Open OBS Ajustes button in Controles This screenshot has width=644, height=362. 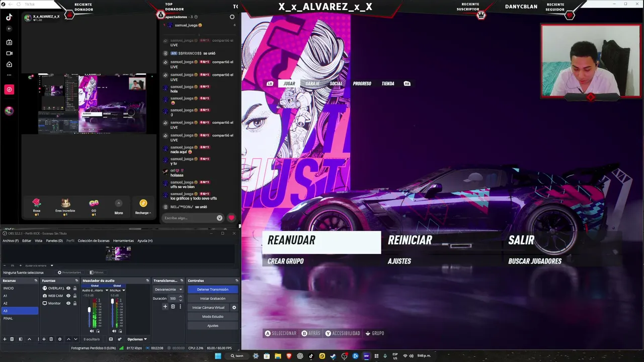(x=212, y=326)
